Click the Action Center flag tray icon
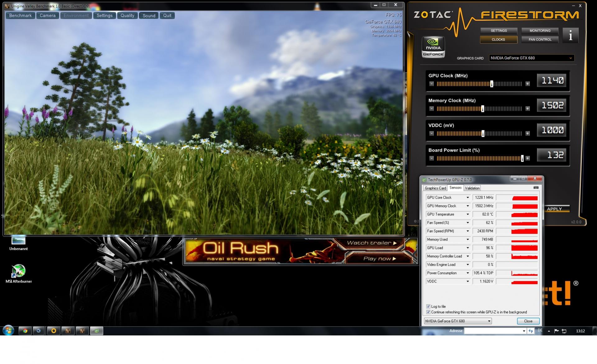This screenshot has height=364, width=597. (557, 331)
